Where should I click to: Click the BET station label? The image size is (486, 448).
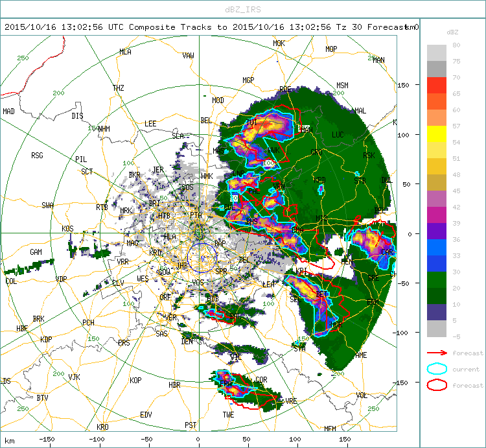click(321, 294)
